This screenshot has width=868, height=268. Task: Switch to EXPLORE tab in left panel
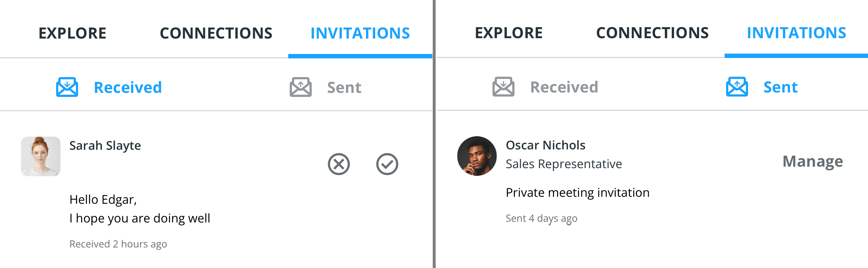click(72, 33)
